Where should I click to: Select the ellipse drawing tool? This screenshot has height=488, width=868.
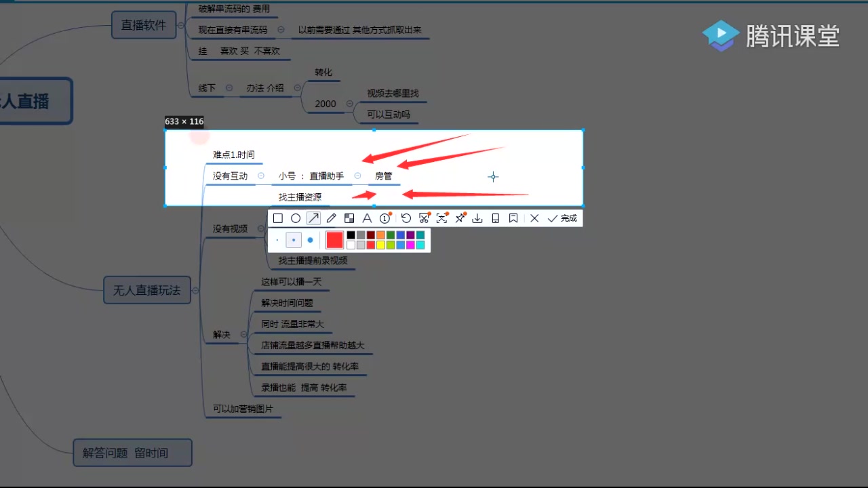(x=295, y=218)
